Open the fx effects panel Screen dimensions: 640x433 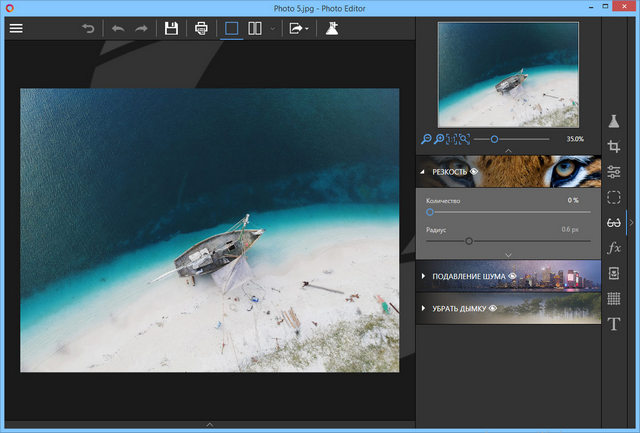tap(614, 247)
